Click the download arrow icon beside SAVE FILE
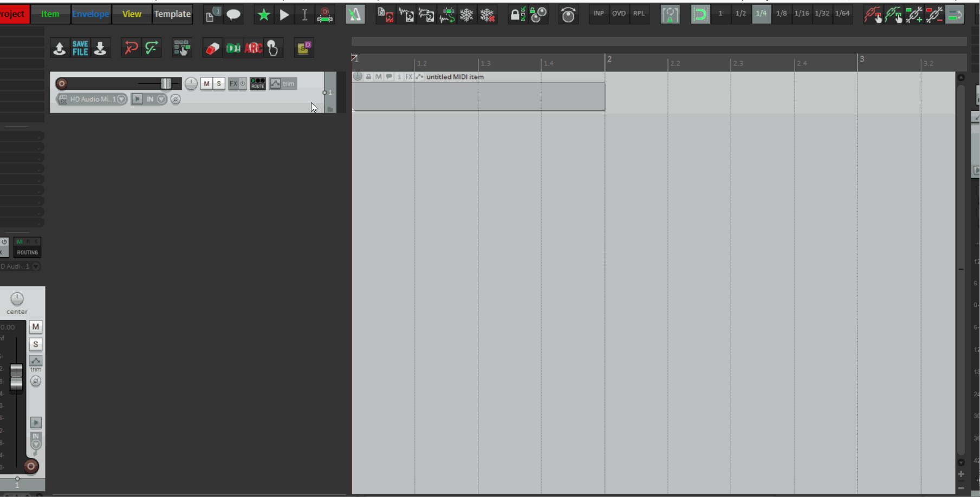Image resolution: width=980 pixels, height=497 pixels. point(100,48)
